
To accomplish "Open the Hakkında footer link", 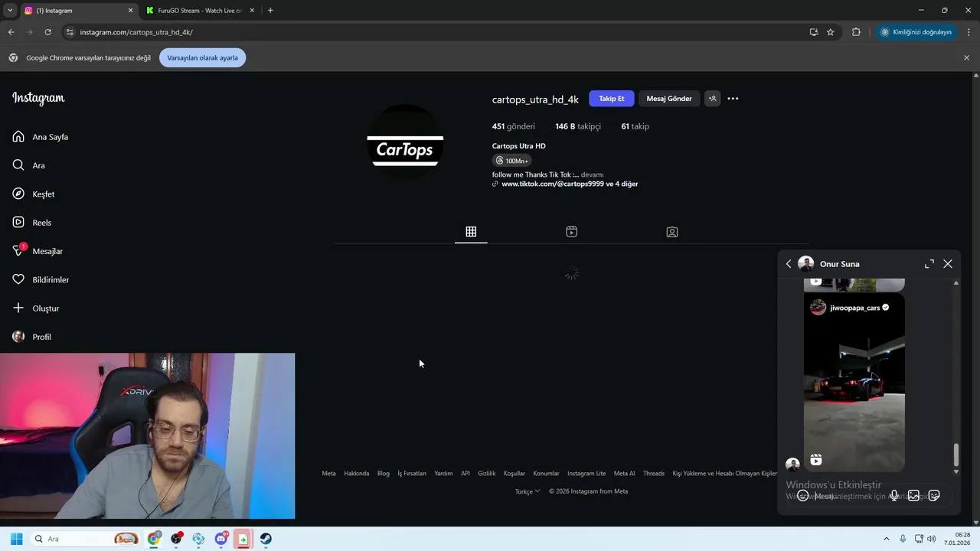I will pos(356,473).
